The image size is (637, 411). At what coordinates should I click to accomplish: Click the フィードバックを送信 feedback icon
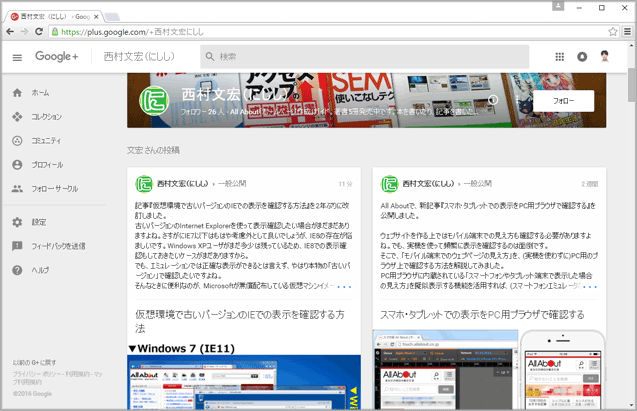(x=17, y=246)
